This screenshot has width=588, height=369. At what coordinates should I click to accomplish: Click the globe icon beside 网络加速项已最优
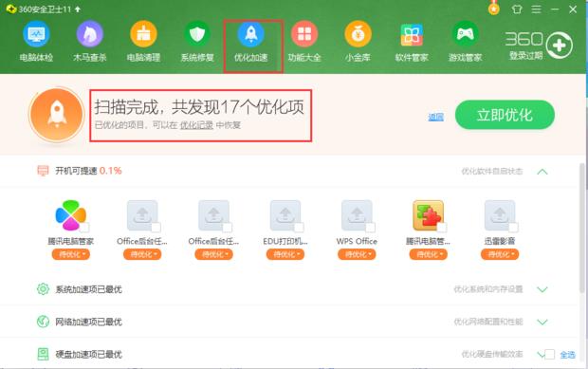pyautogui.click(x=43, y=322)
